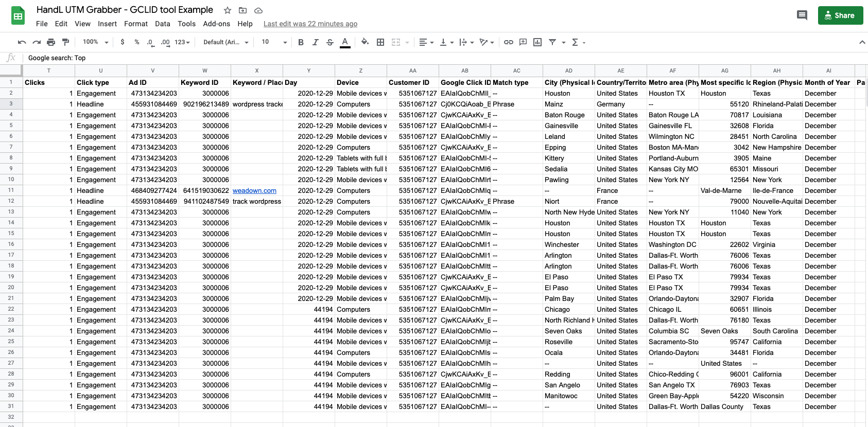Activate the paint format tool
The height and width of the screenshot is (427, 868).
click(x=65, y=42)
